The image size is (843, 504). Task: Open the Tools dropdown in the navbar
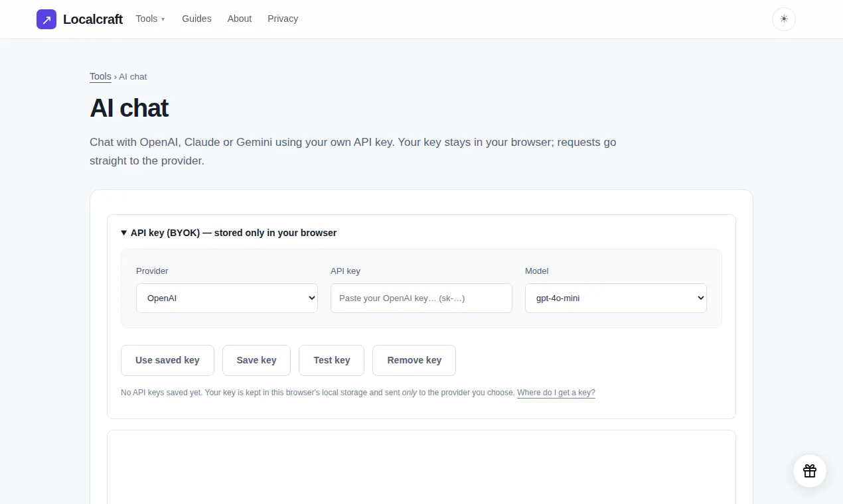(x=150, y=19)
